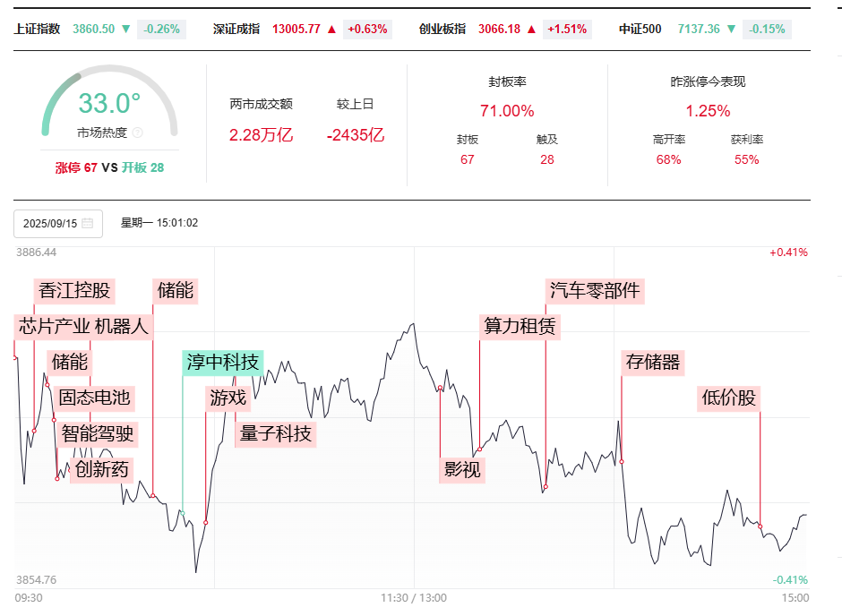Click the 影视 marker at the midday dip
842x616 pixels.
tap(461, 470)
